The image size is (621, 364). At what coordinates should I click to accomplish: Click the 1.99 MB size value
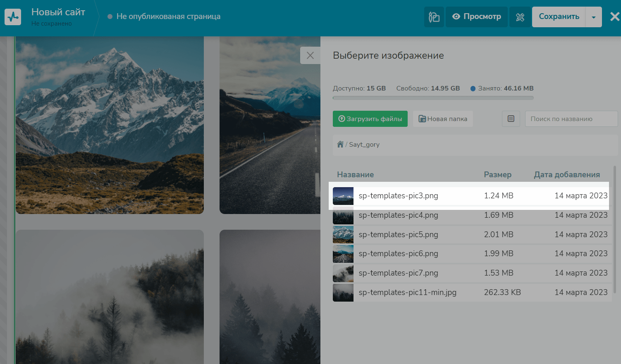tap(499, 254)
